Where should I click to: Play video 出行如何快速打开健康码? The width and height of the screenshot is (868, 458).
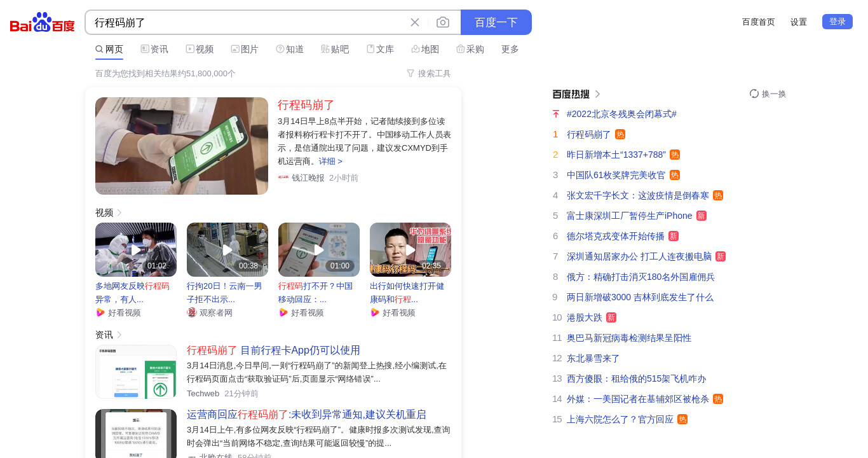pos(410,249)
